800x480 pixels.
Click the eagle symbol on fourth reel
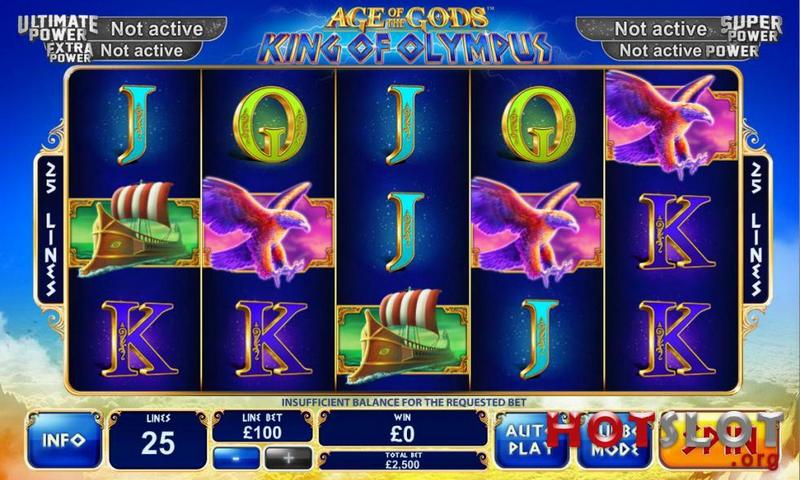coord(537,231)
